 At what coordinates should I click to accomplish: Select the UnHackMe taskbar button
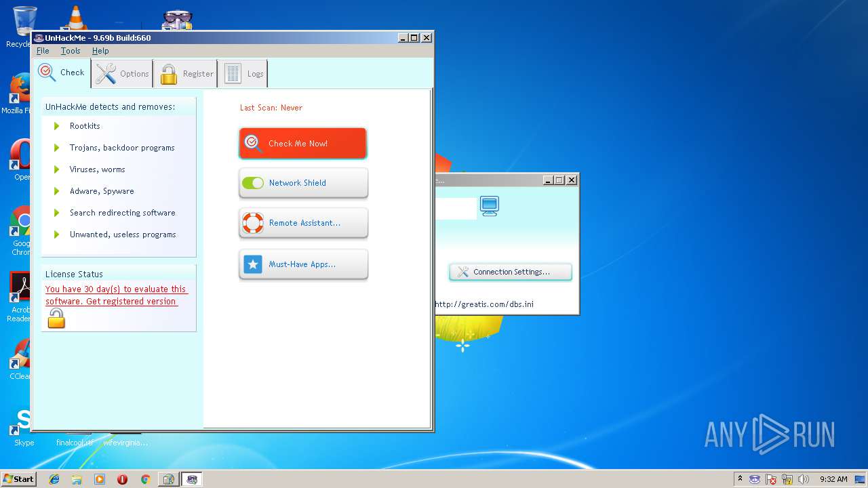pyautogui.click(x=192, y=479)
